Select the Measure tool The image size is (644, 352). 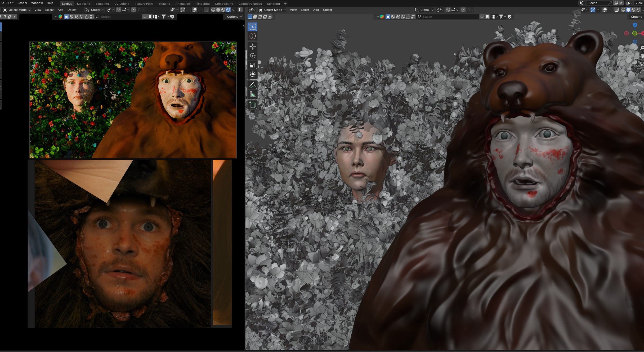point(252,94)
